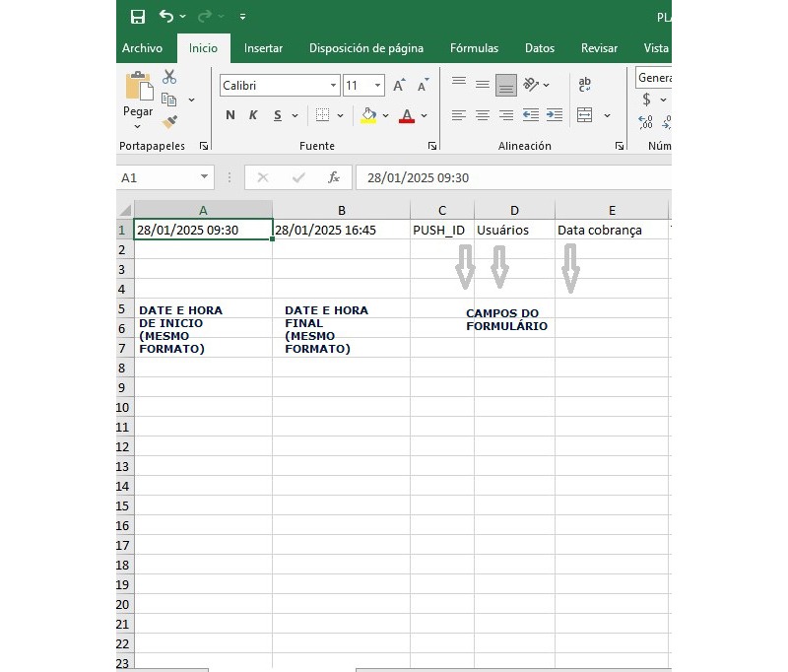Open the text orientation tool
788x672 pixels.
531,85
